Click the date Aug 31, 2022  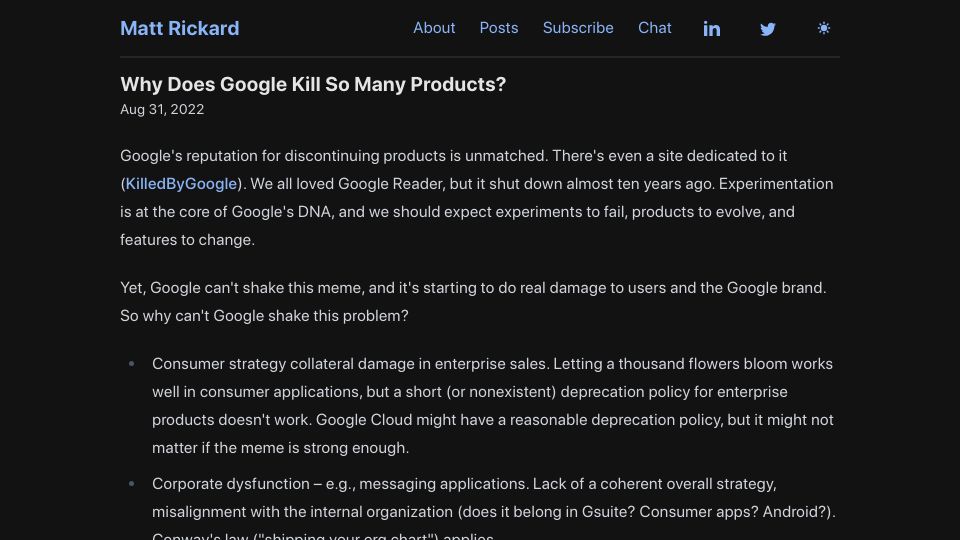tap(162, 110)
